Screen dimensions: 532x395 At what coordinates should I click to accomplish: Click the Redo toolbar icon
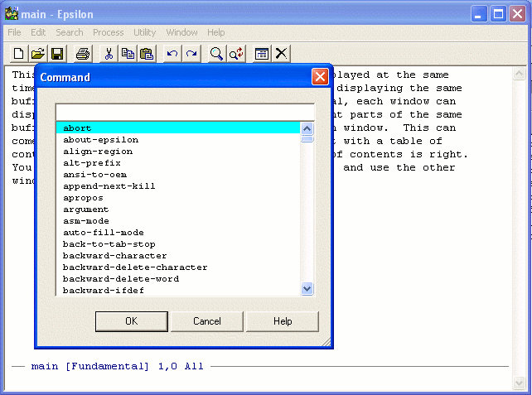[191, 54]
